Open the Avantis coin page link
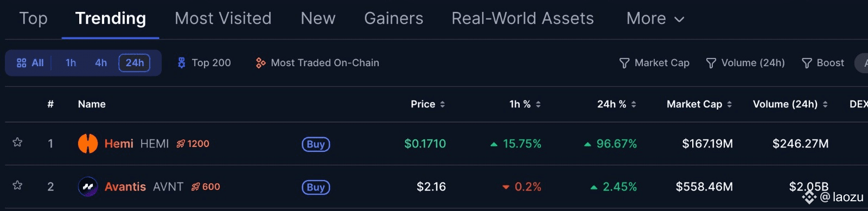 (x=125, y=187)
